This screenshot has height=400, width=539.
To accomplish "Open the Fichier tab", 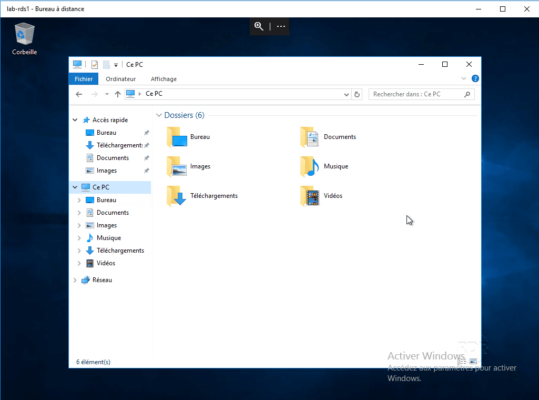I will 84,79.
